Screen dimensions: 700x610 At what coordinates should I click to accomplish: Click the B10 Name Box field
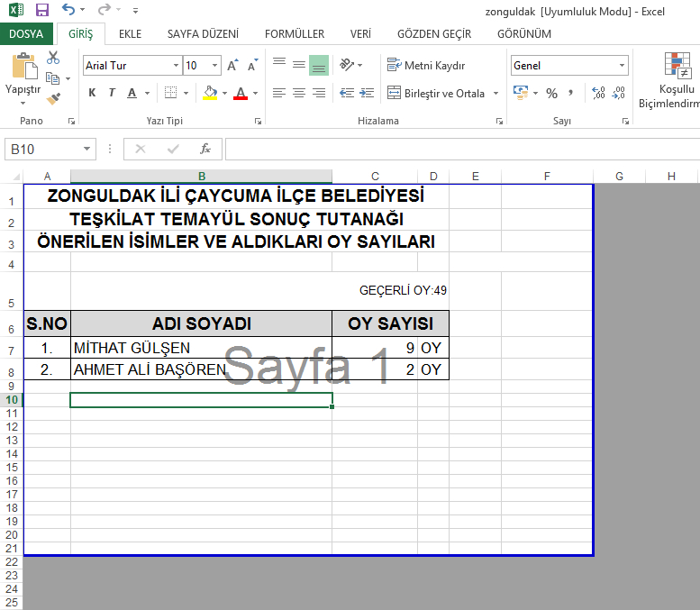click(43, 149)
